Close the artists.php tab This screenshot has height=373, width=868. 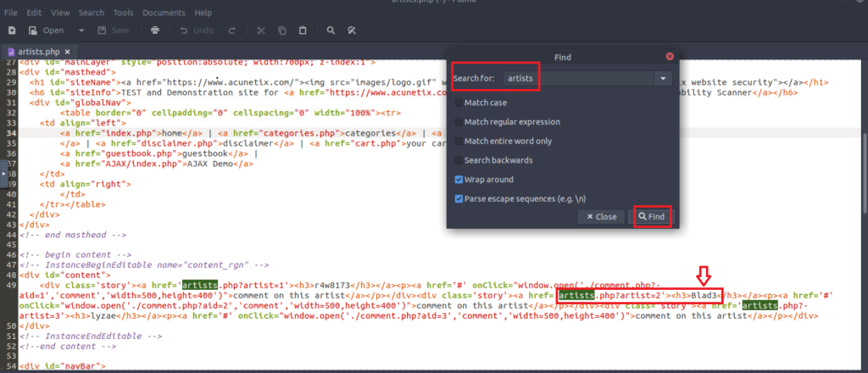pos(68,52)
